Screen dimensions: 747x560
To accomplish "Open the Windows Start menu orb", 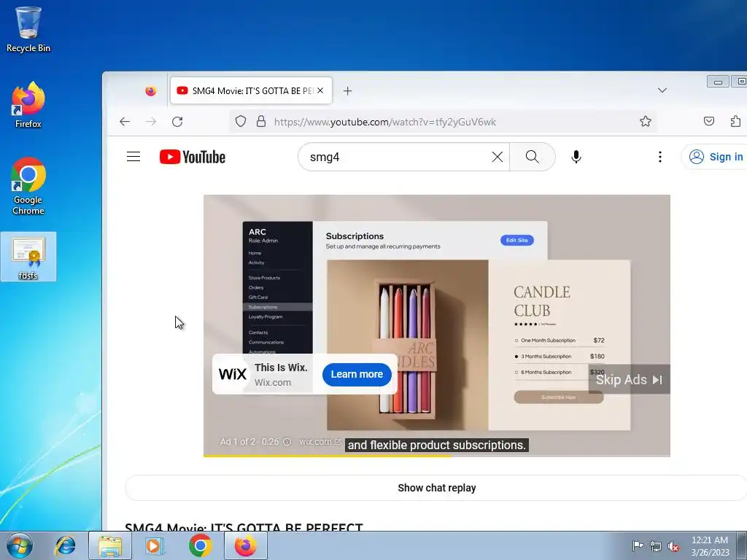I will click(19, 545).
